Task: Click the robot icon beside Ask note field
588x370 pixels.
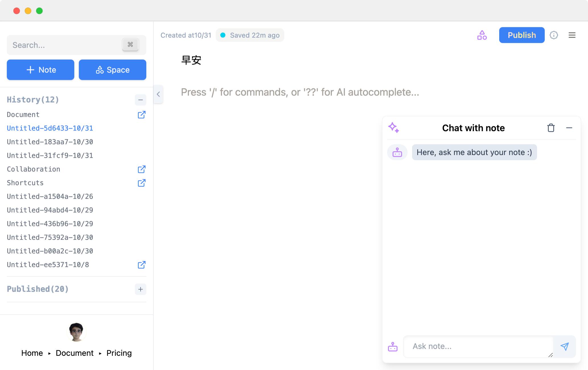Action: 393,347
